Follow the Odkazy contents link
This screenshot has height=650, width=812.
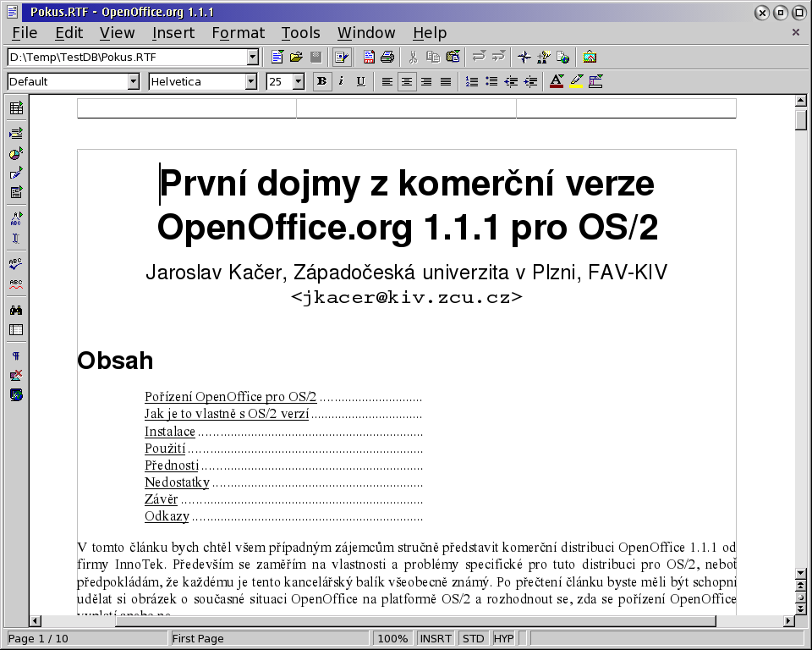[167, 516]
